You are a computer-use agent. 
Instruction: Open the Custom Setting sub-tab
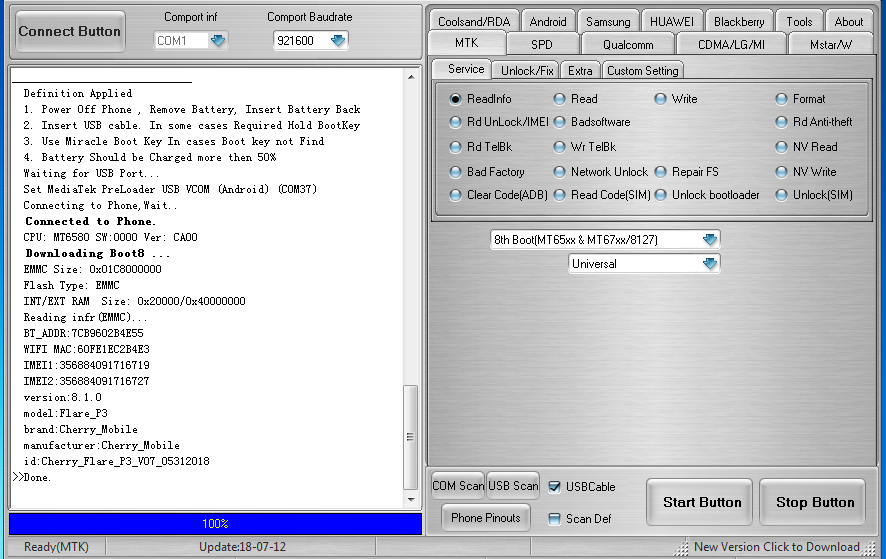point(642,71)
